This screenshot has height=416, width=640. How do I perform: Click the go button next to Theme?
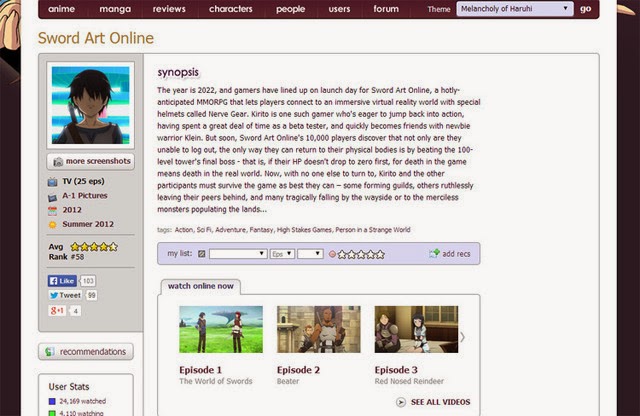pyautogui.click(x=586, y=9)
